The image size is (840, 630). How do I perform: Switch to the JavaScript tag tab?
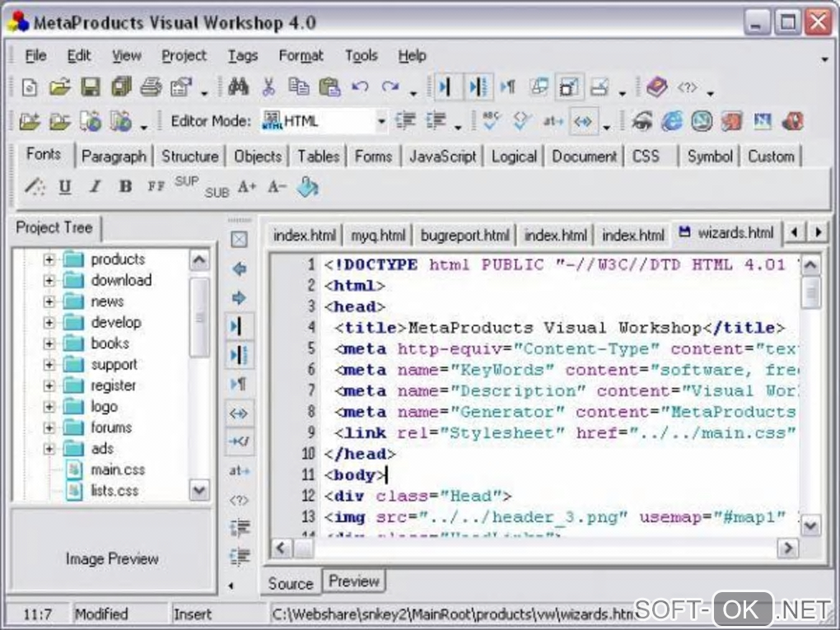point(442,156)
